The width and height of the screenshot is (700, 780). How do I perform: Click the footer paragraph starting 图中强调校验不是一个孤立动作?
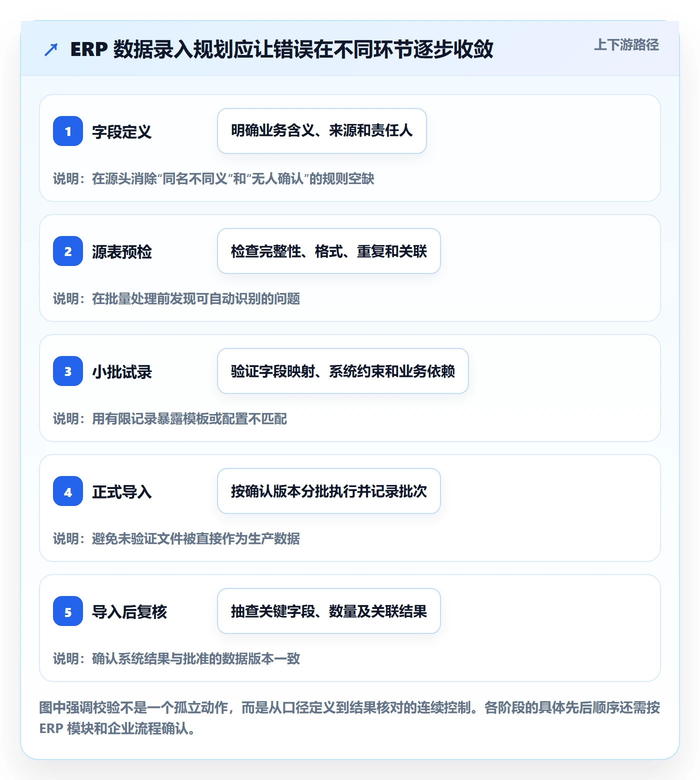tap(349, 718)
